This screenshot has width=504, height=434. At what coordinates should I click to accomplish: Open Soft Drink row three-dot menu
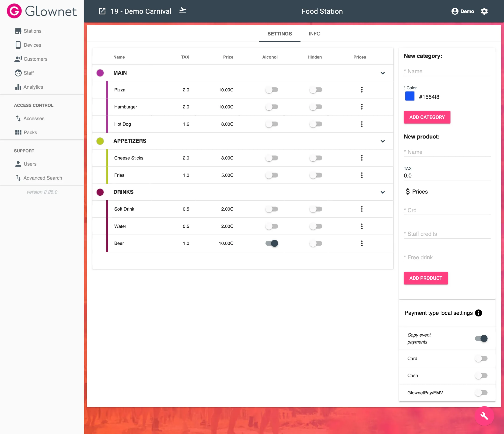[362, 209]
